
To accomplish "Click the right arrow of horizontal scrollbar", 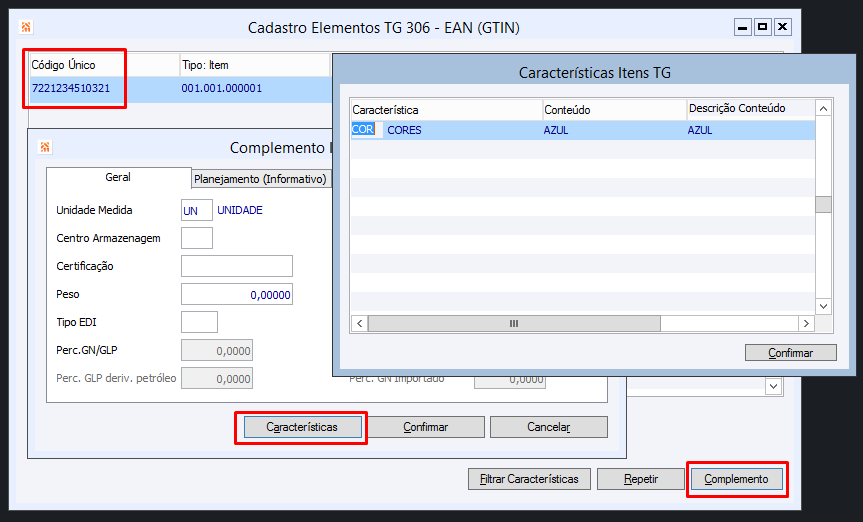I will point(806,324).
